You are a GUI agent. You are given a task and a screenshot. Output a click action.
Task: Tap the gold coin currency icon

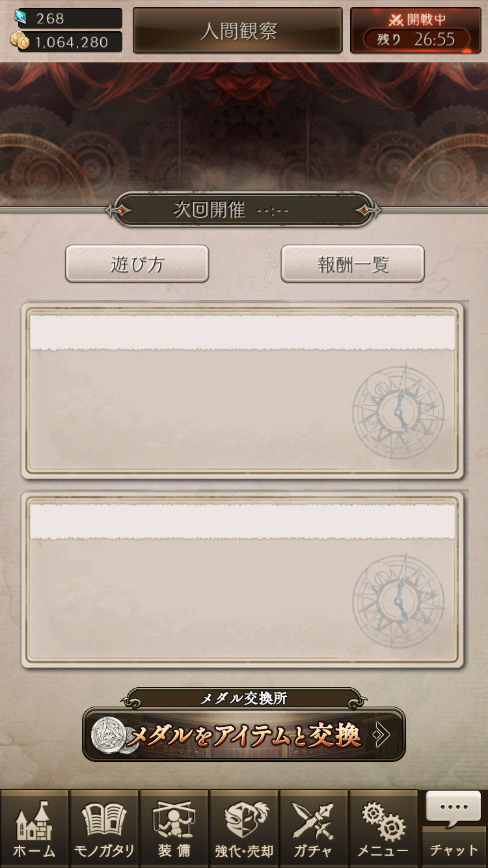(20, 42)
